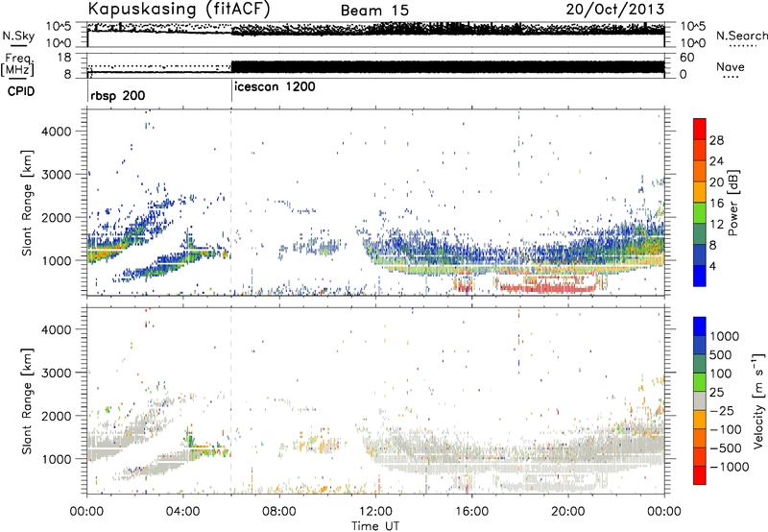Click the '18' frequency axis tick
This screenshot has width=768, height=532.
pos(64,58)
